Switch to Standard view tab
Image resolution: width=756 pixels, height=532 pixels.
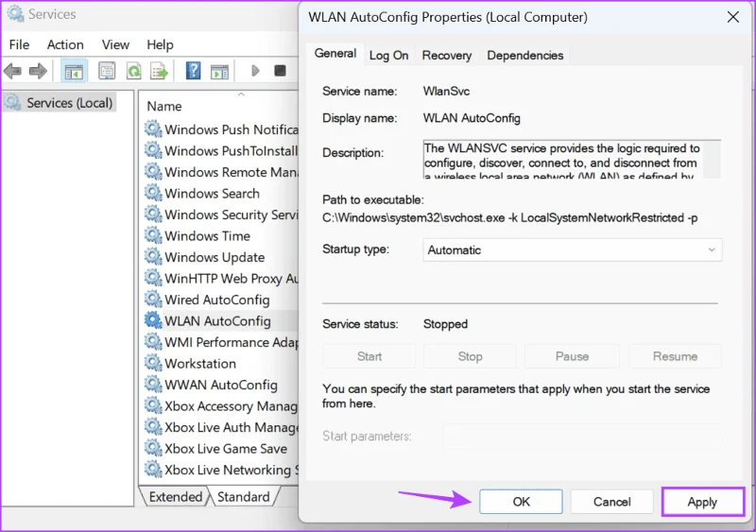[x=244, y=497]
